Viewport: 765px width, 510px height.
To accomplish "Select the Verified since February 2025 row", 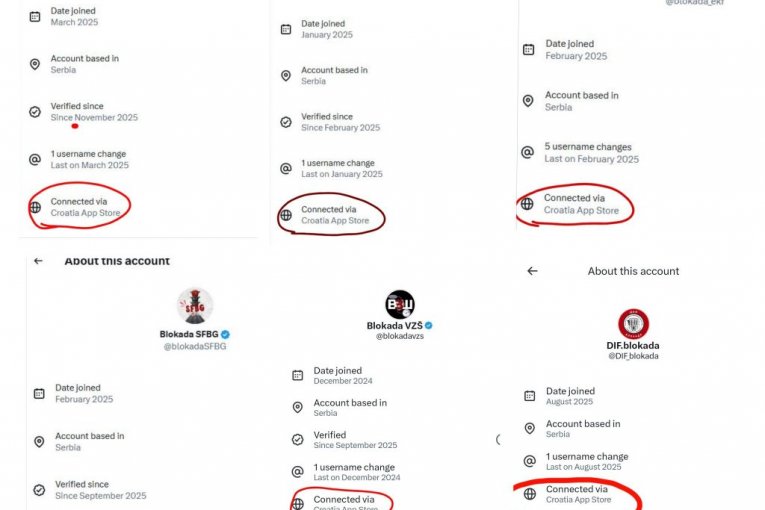I will point(340,122).
